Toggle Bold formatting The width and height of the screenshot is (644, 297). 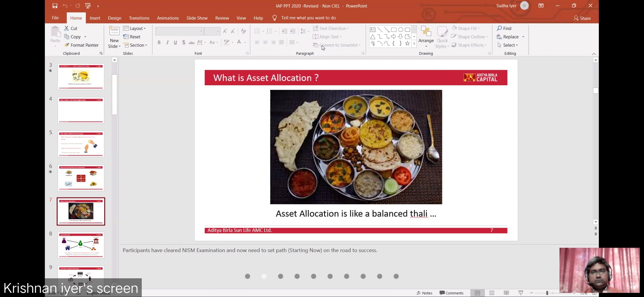[159, 42]
